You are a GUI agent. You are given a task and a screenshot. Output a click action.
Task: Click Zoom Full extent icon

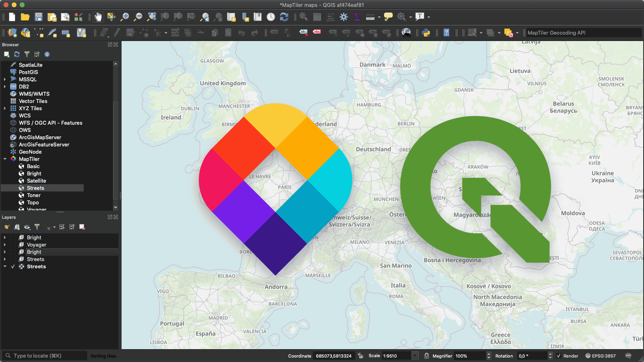[x=151, y=17]
